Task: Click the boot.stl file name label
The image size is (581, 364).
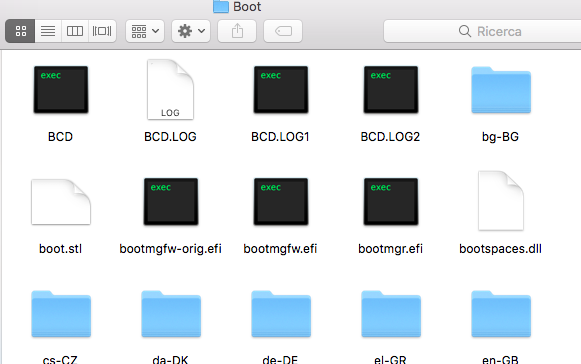Action: click(x=60, y=249)
